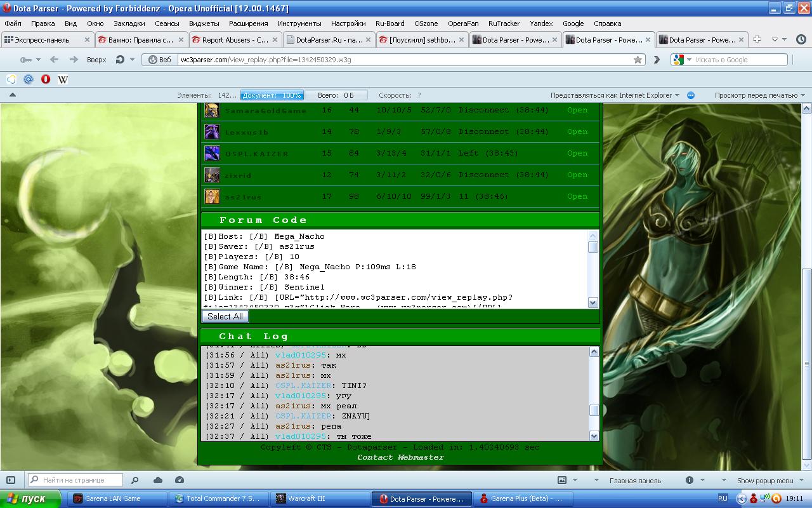
Task: Go back using the back arrow
Action: (54, 60)
